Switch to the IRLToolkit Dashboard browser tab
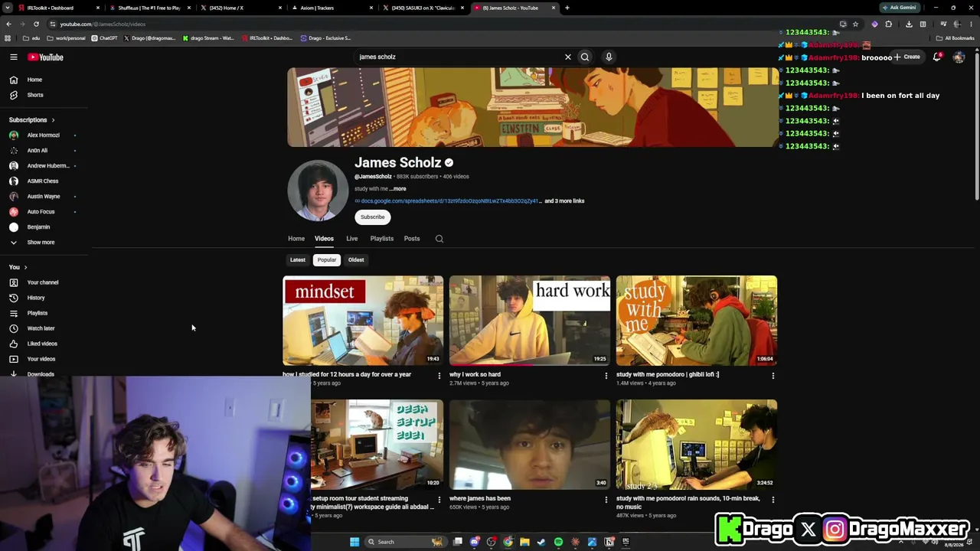 59,8
